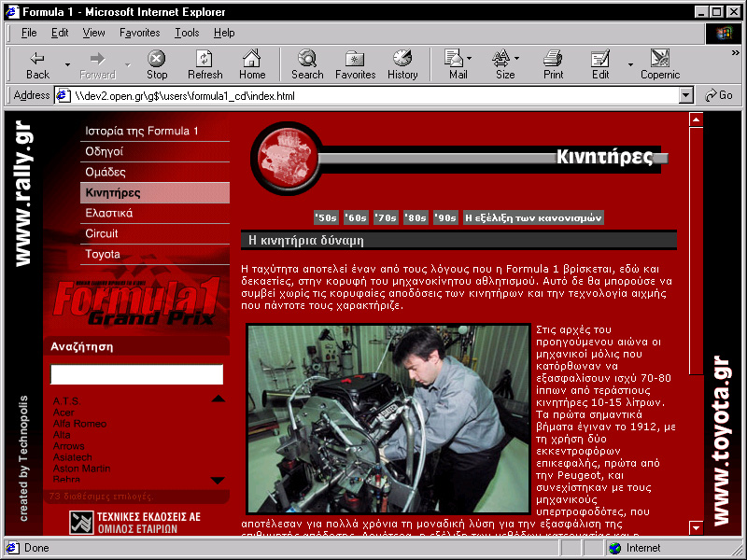Show the History panel icon
Viewport: 747px width, 560px height.
click(402, 64)
